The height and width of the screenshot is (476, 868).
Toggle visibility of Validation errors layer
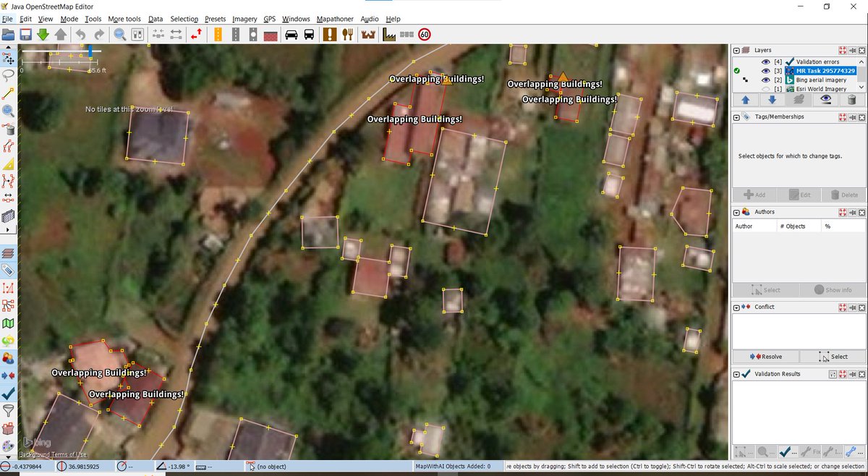765,62
